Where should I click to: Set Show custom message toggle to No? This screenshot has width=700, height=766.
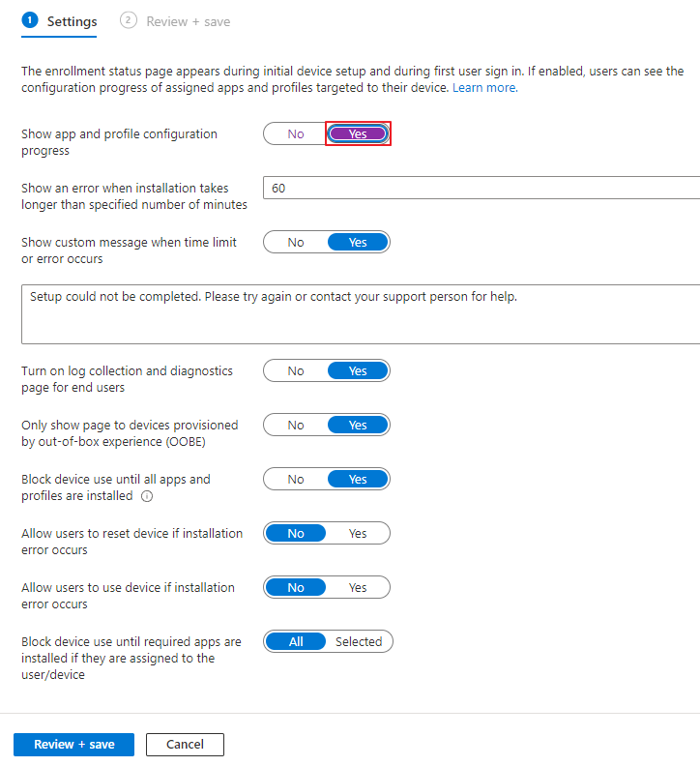pyautogui.click(x=296, y=243)
